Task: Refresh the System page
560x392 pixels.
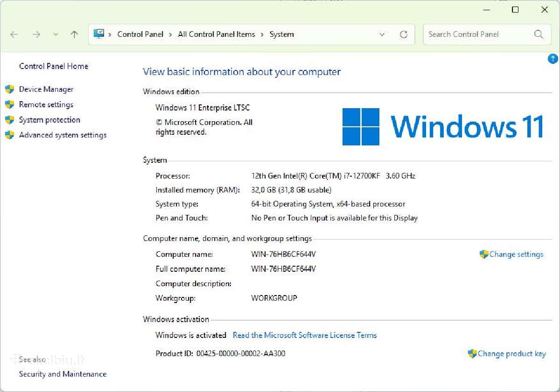Action: (404, 34)
